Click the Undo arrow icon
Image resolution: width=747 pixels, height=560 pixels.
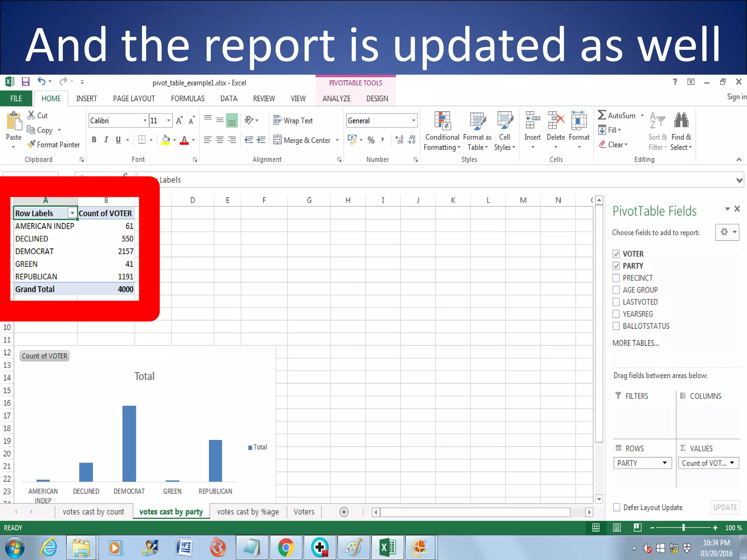[x=41, y=81]
